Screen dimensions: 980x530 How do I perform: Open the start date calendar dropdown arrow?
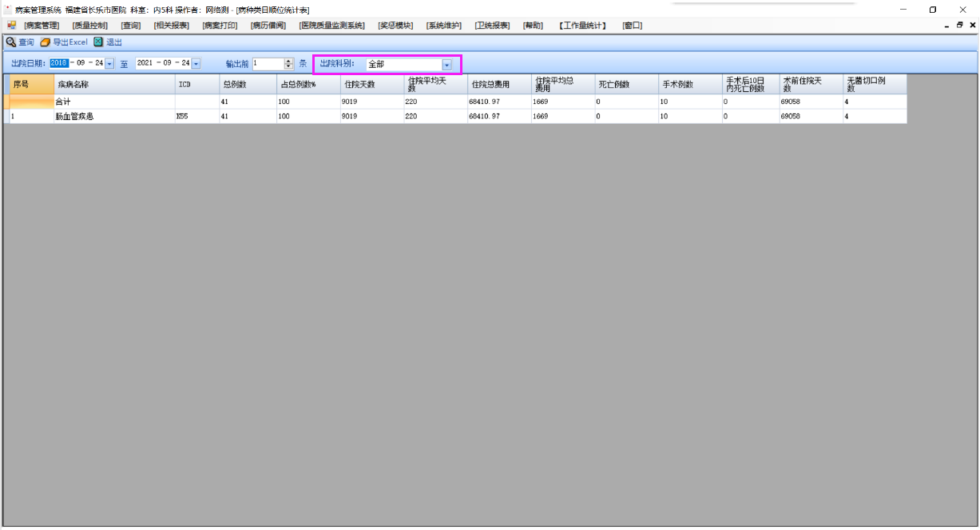pyautogui.click(x=109, y=63)
